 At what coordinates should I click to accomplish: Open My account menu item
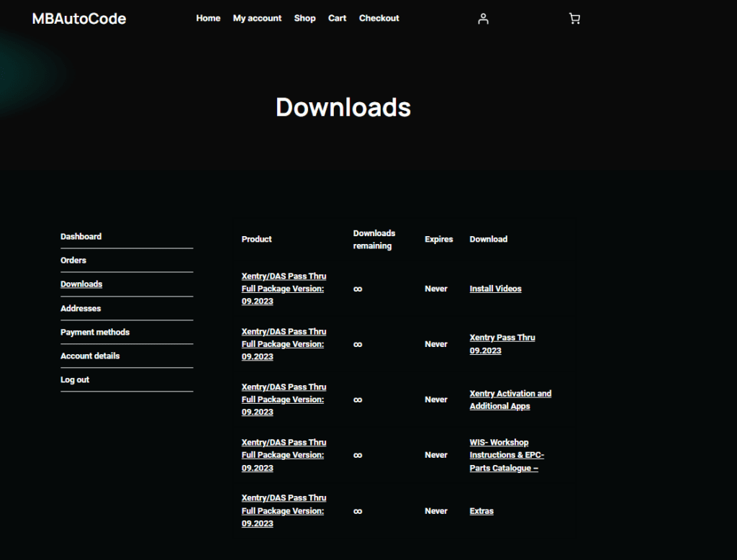(x=257, y=18)
